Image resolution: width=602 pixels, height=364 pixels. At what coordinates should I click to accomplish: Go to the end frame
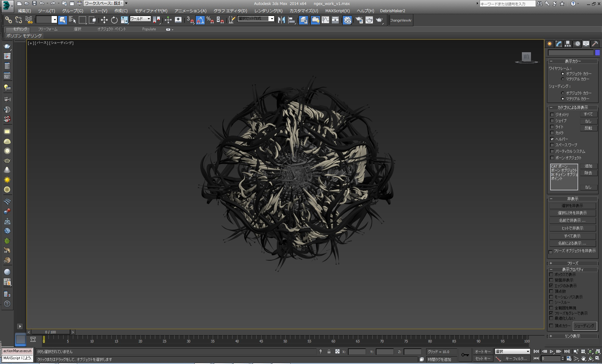[567, 351]
